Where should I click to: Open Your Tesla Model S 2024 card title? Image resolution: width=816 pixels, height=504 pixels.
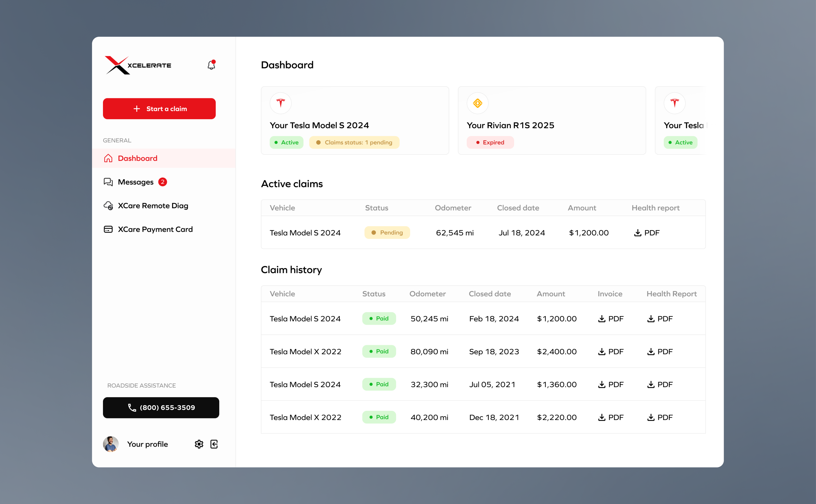tap(319, 125)
